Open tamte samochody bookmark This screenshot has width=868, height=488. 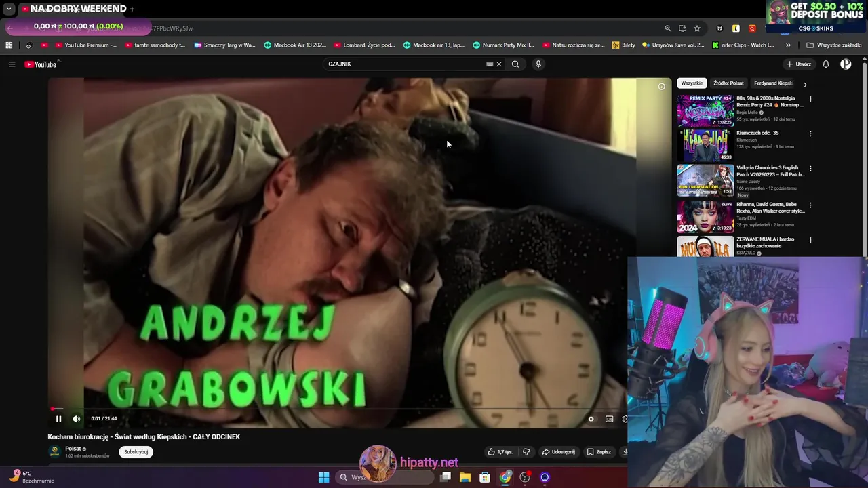point(155,45)
